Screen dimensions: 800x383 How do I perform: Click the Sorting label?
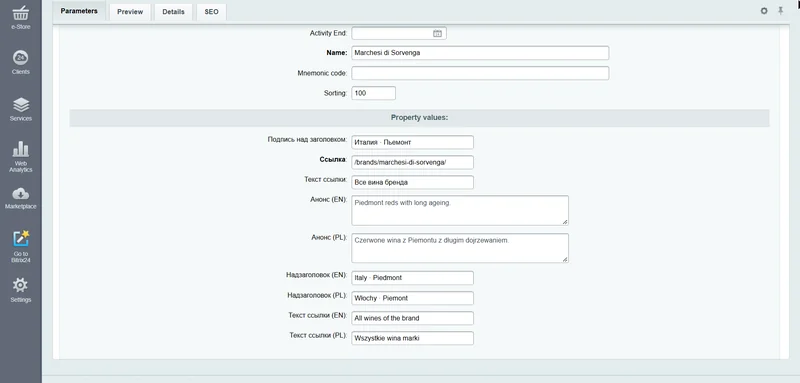tap(335, 93)
